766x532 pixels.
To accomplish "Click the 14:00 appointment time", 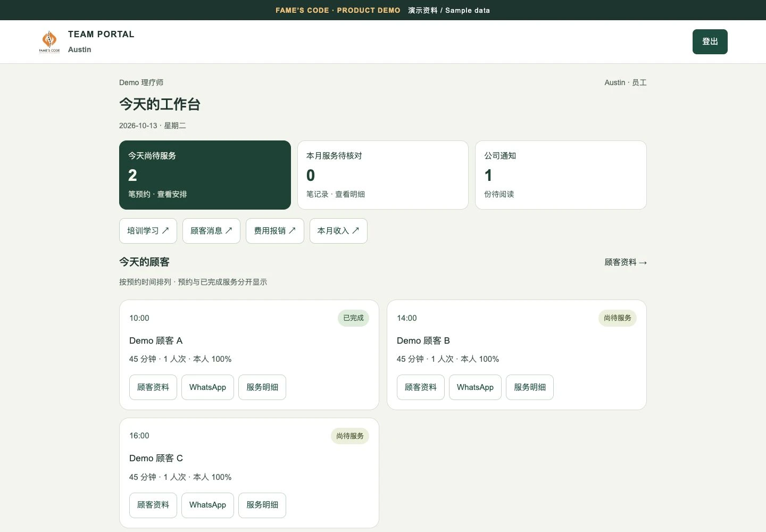I will point(407,318).
